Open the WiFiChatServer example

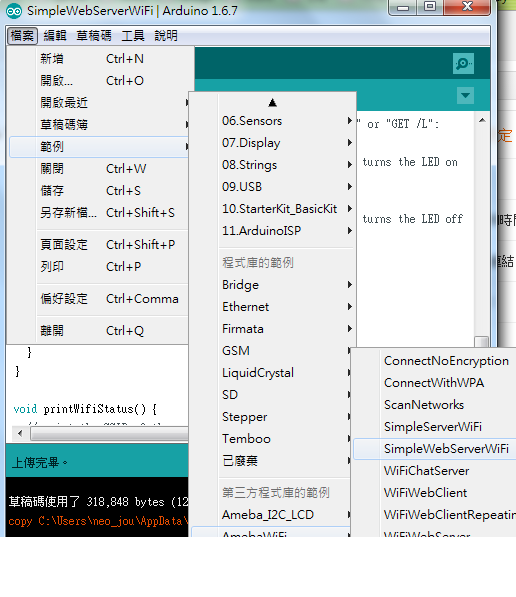pyautogui.click(x=435, y=471)
